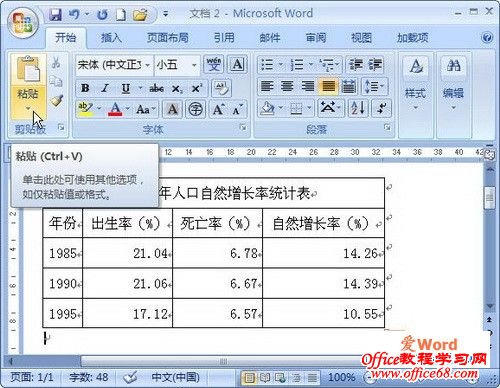Decrease paragraph indent
The image size is (500, 388).
click(356, 64)
